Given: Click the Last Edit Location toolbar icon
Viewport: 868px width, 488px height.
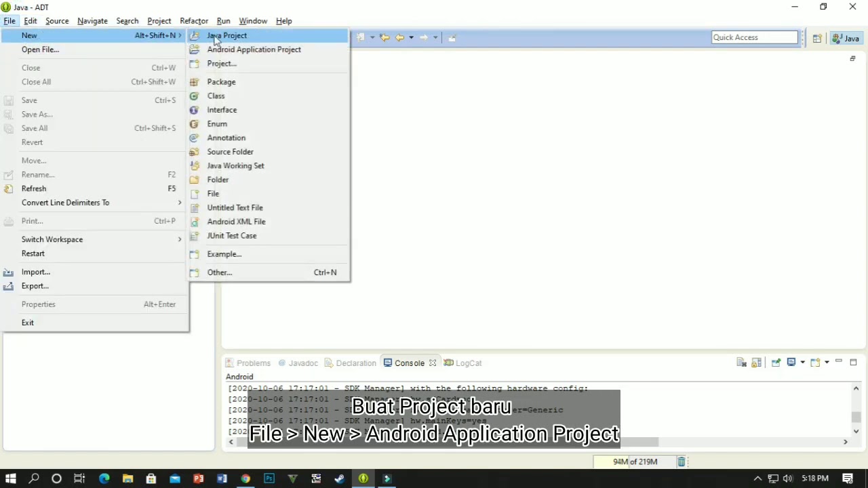Looking at the screenshot, I should pos(384,37).
